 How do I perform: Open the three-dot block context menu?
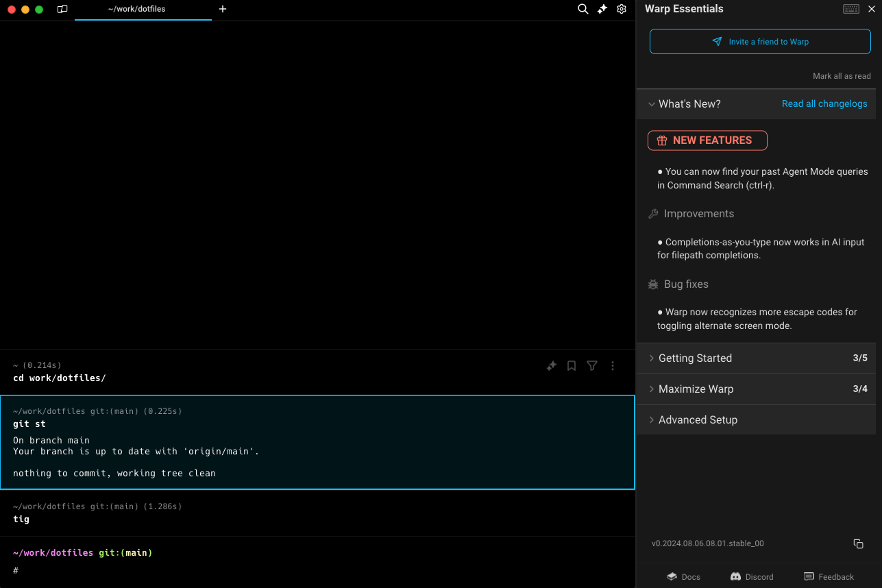613,366
